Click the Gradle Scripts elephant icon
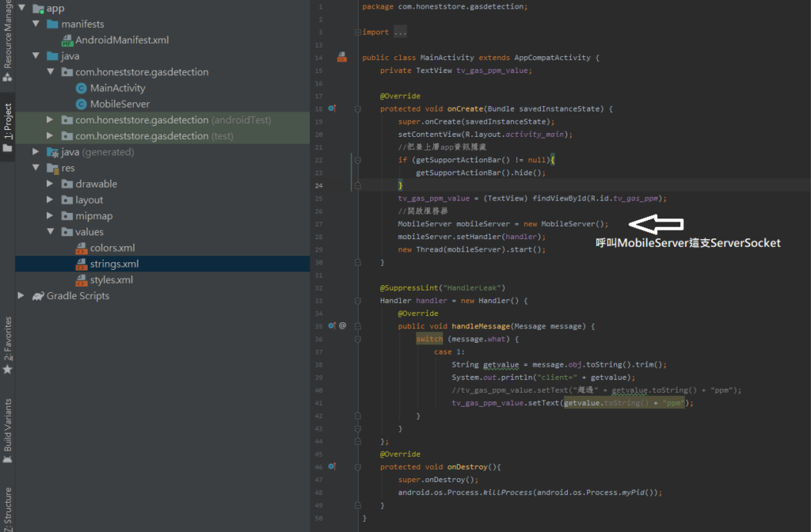This screenshot has width=811, height=532. (38, 296)
